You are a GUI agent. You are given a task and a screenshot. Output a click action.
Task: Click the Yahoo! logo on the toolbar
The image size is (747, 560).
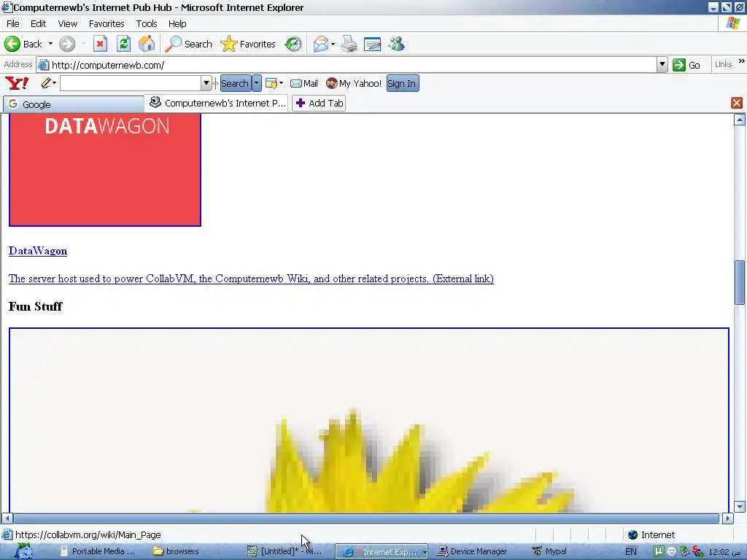[x=17, y=83]
